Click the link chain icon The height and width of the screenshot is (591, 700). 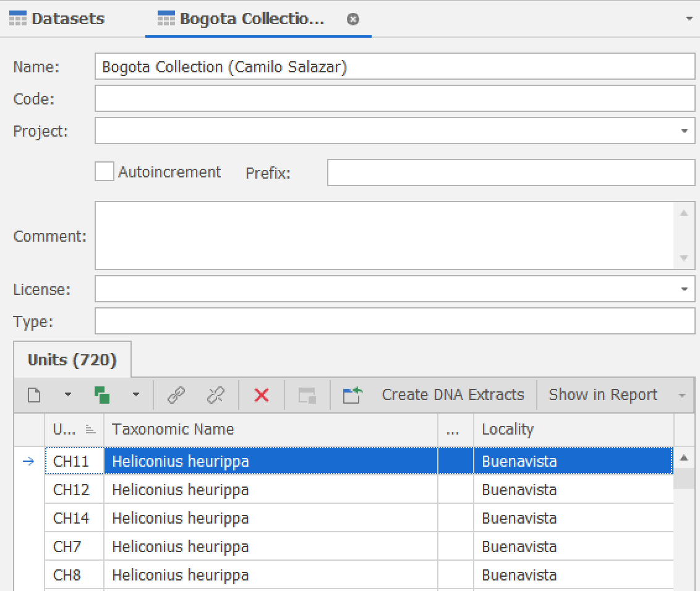pos(176,395)
